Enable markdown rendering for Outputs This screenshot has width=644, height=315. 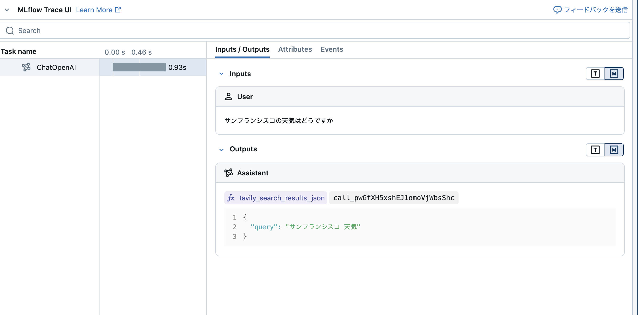(614, 150)
